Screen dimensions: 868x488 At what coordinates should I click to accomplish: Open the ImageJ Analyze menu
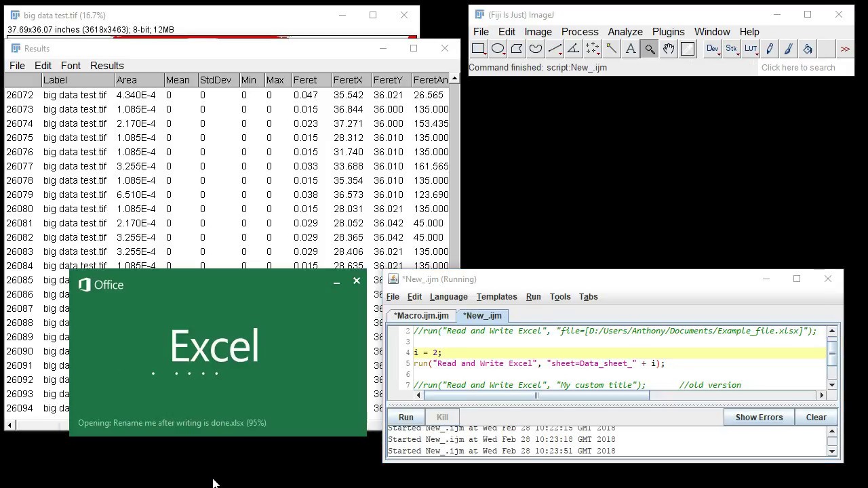click(x=625, y=32)
